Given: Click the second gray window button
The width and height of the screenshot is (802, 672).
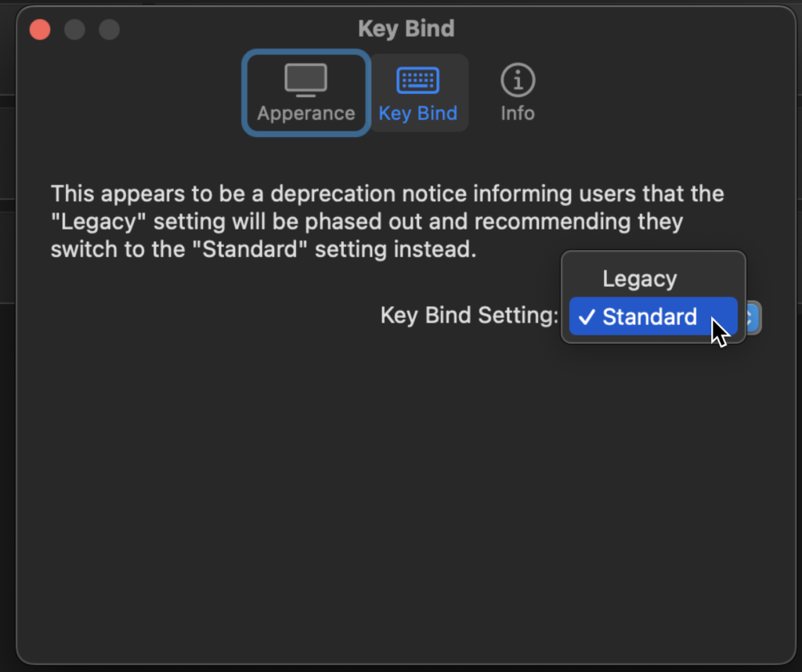Looking at the screenshot, I should [x=110, y=29].
